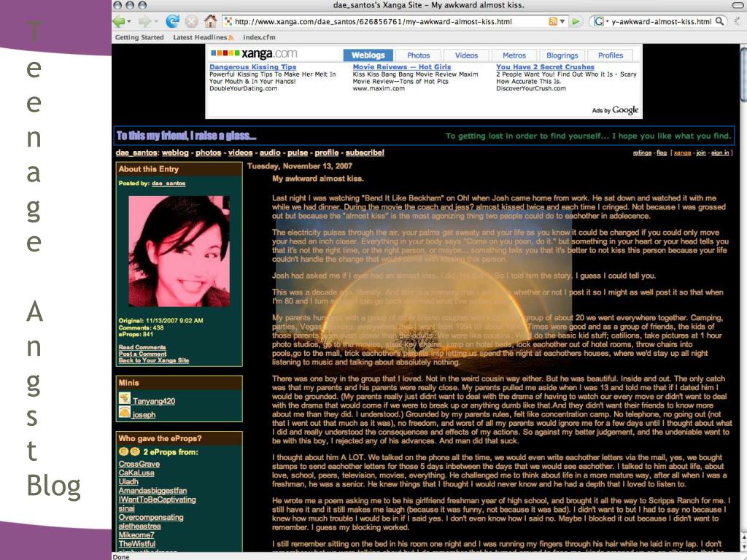Click the forward navigation arrow

click(x=145, y=21)
